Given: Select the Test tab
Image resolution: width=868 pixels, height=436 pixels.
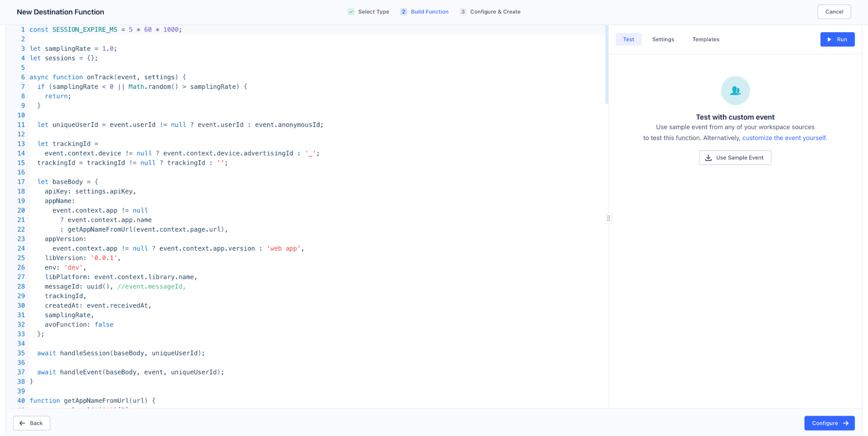Looking at the screenshot, I should tap(628, 39).
